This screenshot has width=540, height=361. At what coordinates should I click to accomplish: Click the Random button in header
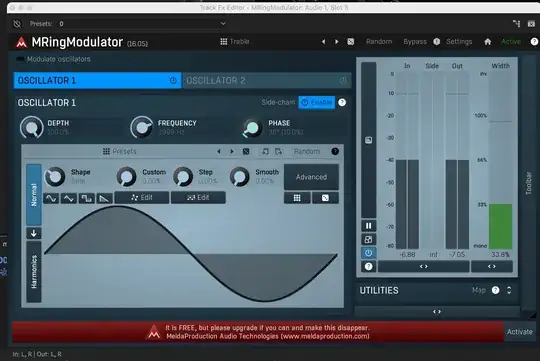coord(379,42)
